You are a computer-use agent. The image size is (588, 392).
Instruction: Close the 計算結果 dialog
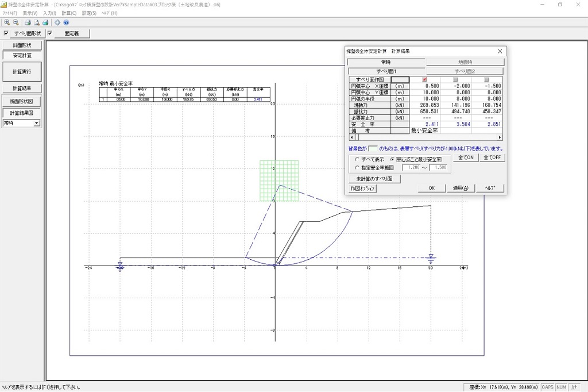click(x=500, y=51)
